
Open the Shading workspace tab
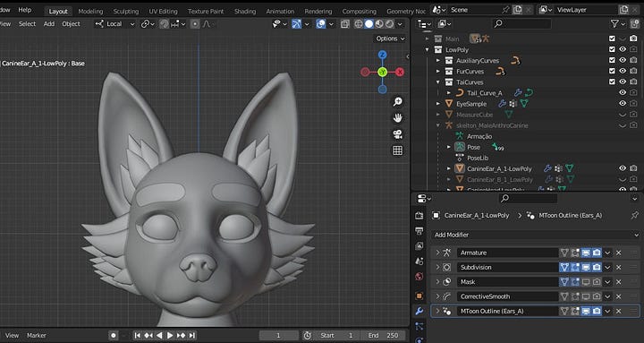point(245,11)
